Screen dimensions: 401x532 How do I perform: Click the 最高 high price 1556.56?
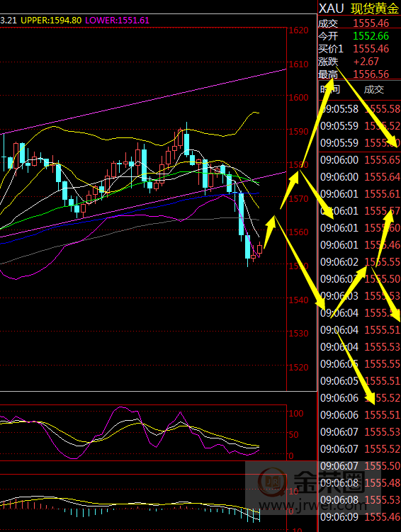371,74
